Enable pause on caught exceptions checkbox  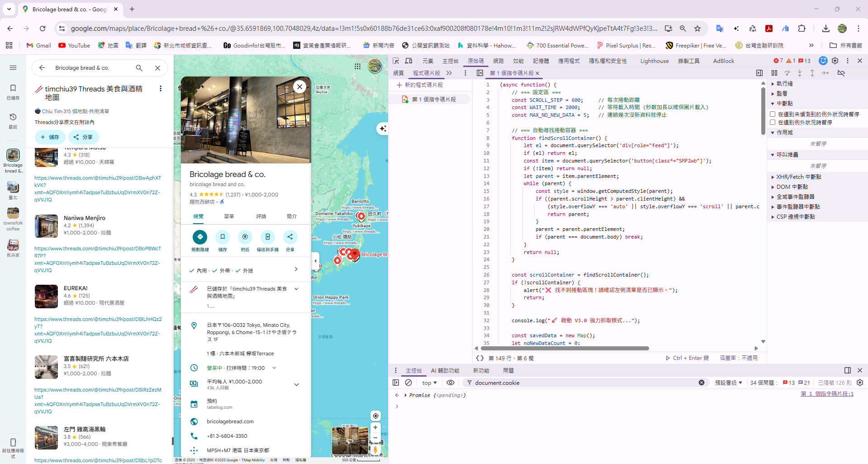point(773,122)
